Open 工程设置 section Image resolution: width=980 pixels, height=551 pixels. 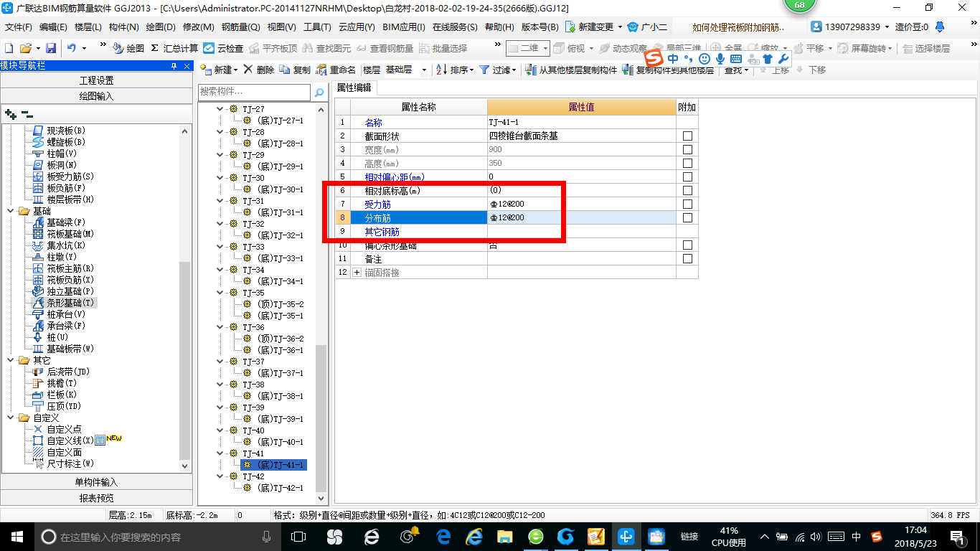tap(96, 80)
